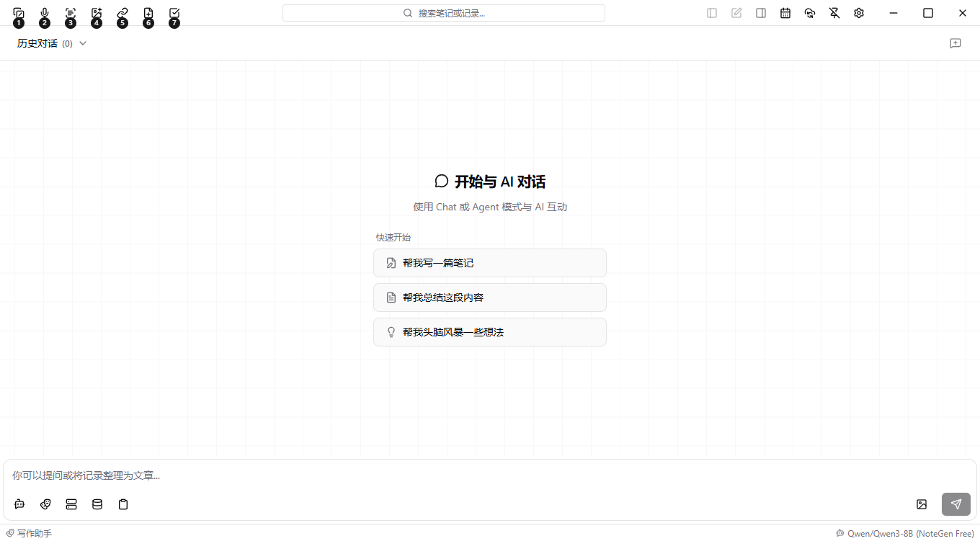The image size is (980, 541).
Task: Open settings gear
Action: pyautogui.click(x=859, y=13)
